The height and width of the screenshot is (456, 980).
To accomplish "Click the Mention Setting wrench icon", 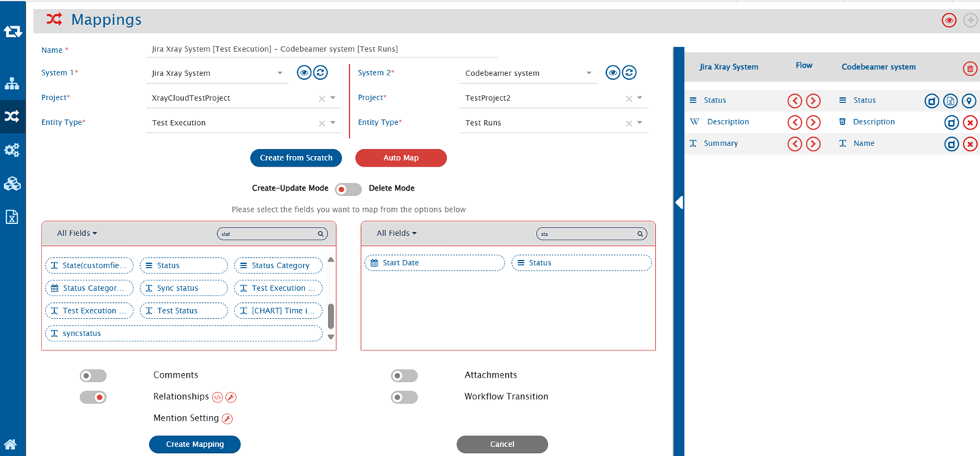I will 227,418.
